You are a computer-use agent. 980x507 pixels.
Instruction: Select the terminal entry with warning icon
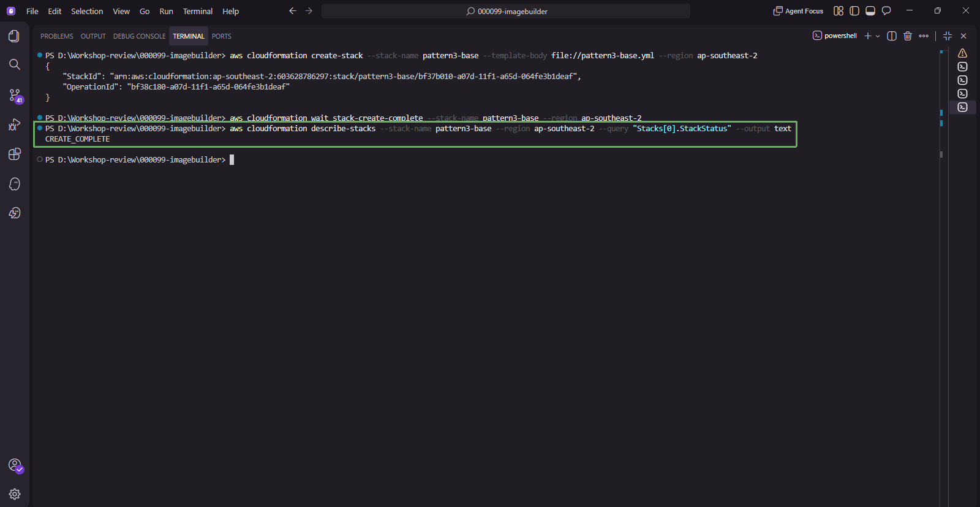pos(963,53)
